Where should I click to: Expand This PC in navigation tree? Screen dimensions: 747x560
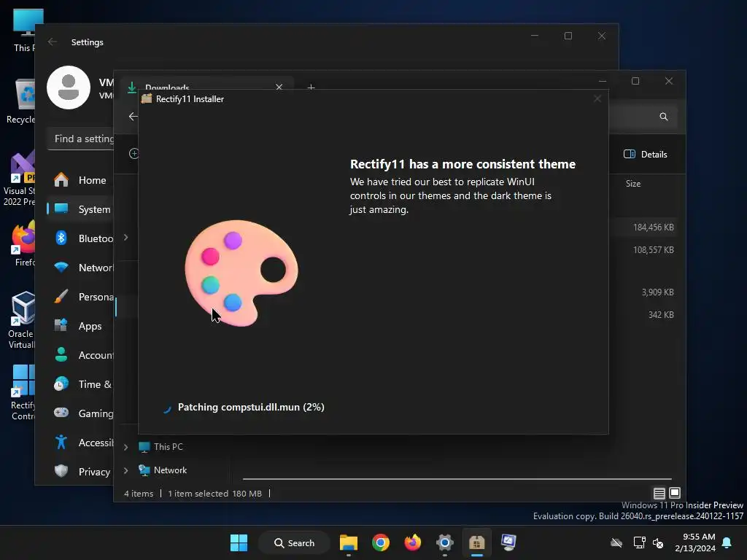125,447
